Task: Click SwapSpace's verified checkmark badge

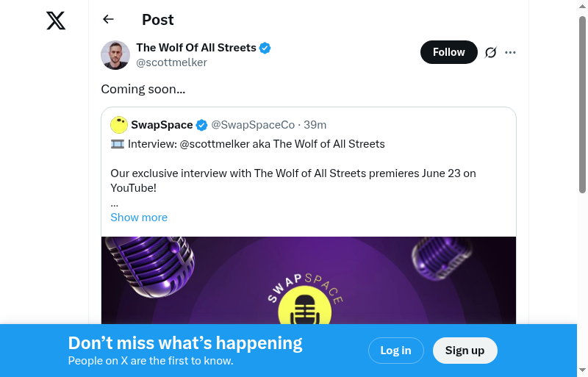Action: pyautogui.click(x=201, y=125)
